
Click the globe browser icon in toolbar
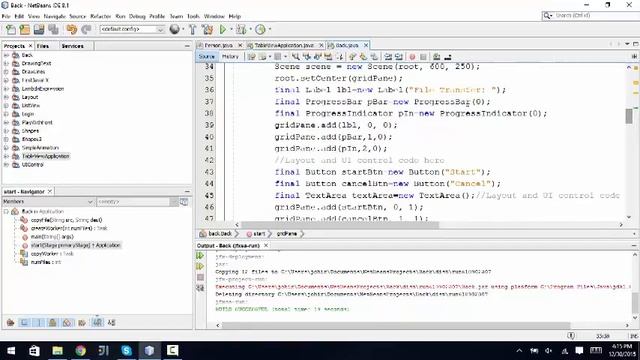pos(175,29)
